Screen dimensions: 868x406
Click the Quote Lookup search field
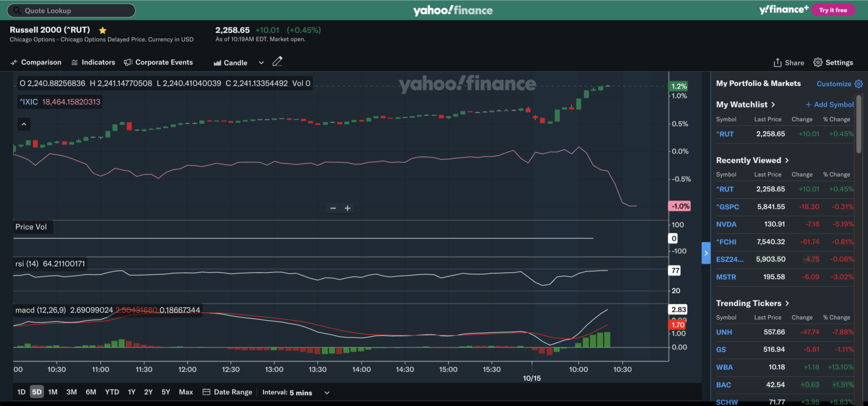[71, 10]
